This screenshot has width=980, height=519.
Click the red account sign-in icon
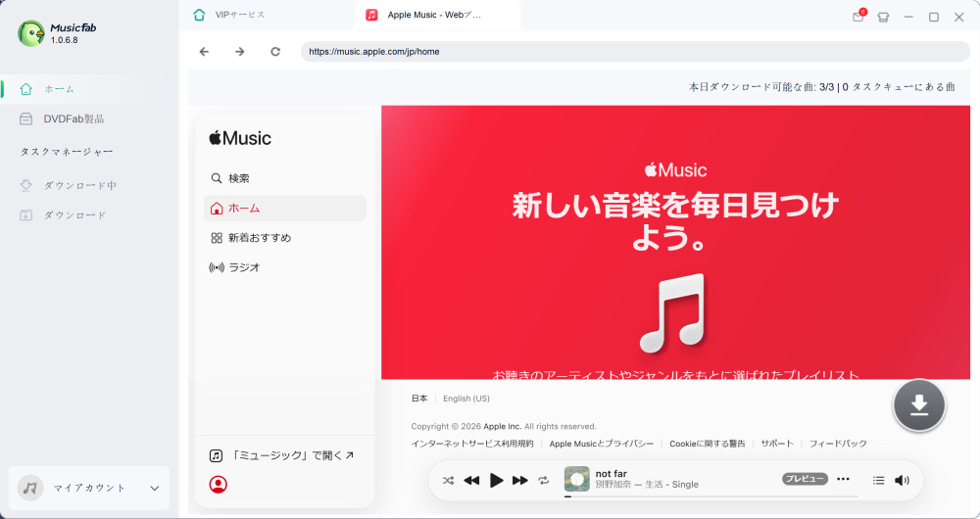(219, 485)
